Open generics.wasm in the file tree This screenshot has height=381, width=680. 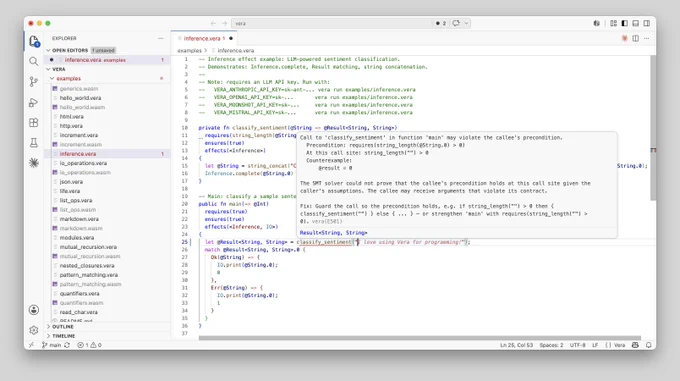tap(78, 88)
